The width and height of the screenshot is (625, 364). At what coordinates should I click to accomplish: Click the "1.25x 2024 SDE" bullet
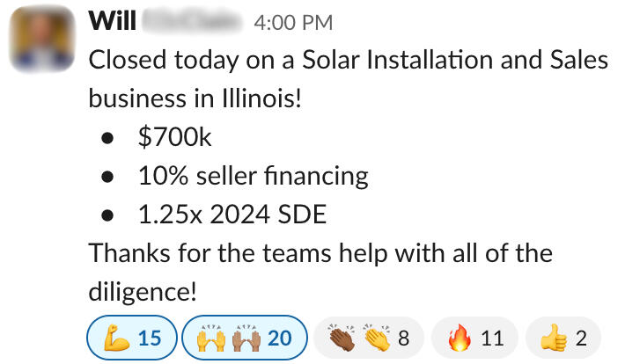pos(232,214)
